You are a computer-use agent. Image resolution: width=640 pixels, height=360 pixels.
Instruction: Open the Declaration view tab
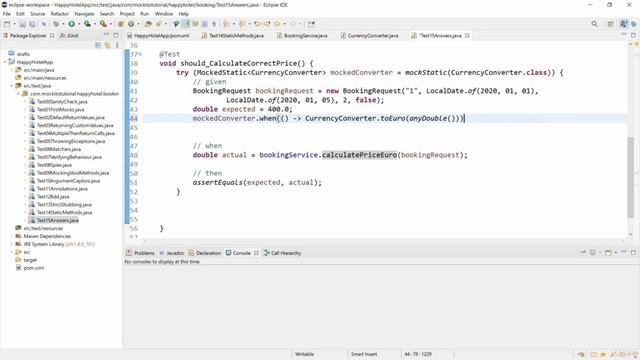click(x=204, y=253)
